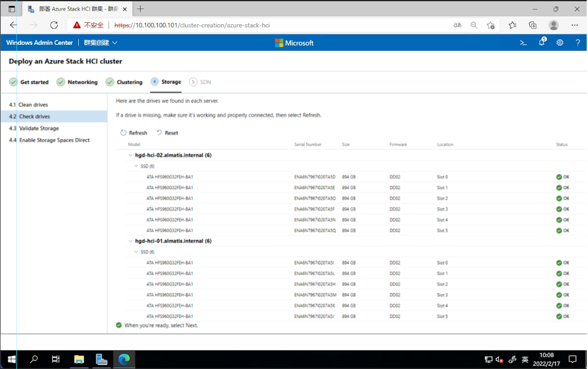Image resolution: width=588 pixels, height=369 pixels.
Task: Click the zoom magnifier icon in address bar
Action: (x=474, y=25)
